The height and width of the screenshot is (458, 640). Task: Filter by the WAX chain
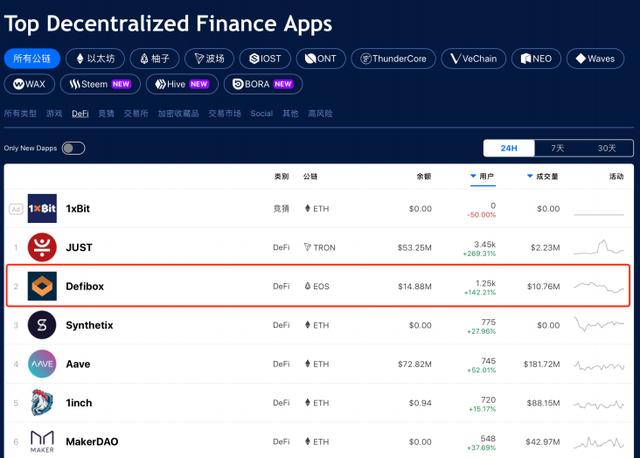(x=29, y=84)
